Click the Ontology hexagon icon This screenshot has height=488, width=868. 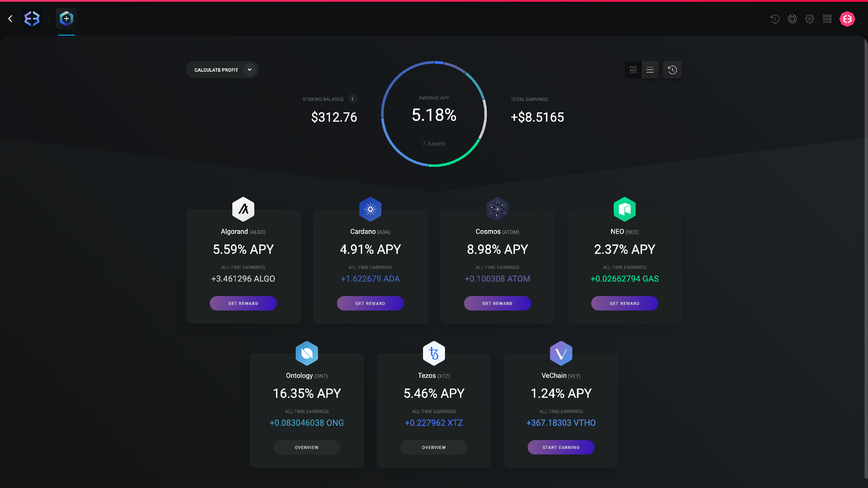[x=307, y=353]
